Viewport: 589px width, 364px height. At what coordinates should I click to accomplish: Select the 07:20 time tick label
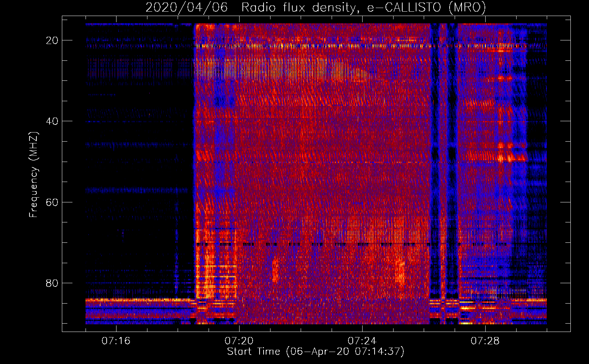coord(239,341)
